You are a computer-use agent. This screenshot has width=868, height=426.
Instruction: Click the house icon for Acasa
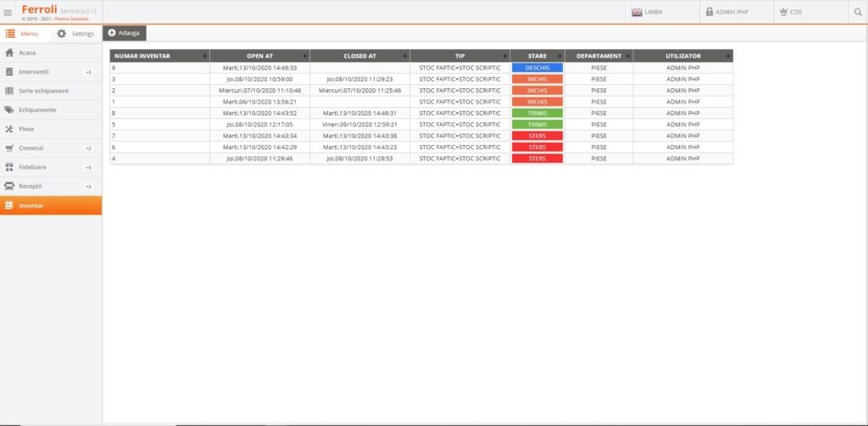[9, 53]
